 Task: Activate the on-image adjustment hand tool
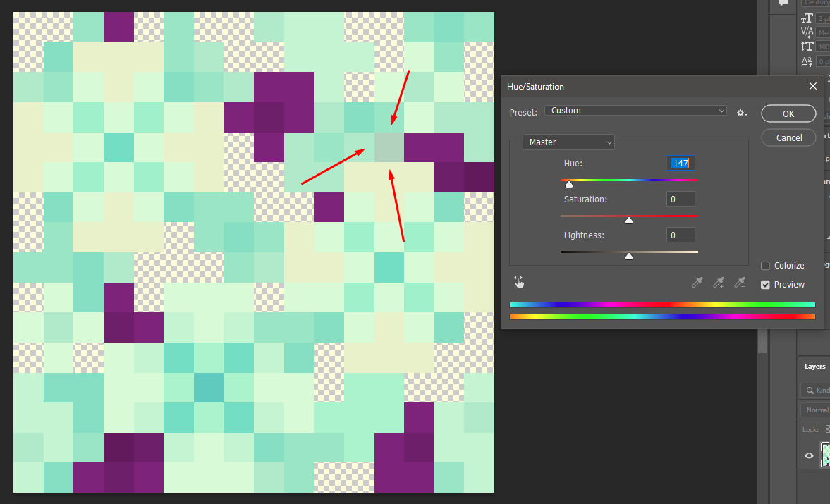tap(519, 283)
